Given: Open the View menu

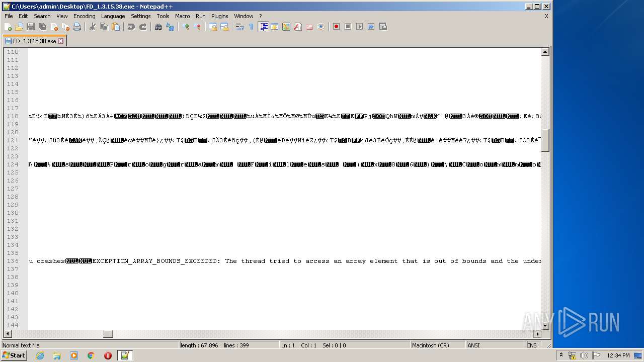Looking at the screenshot, I should click(x=62, y=16).
